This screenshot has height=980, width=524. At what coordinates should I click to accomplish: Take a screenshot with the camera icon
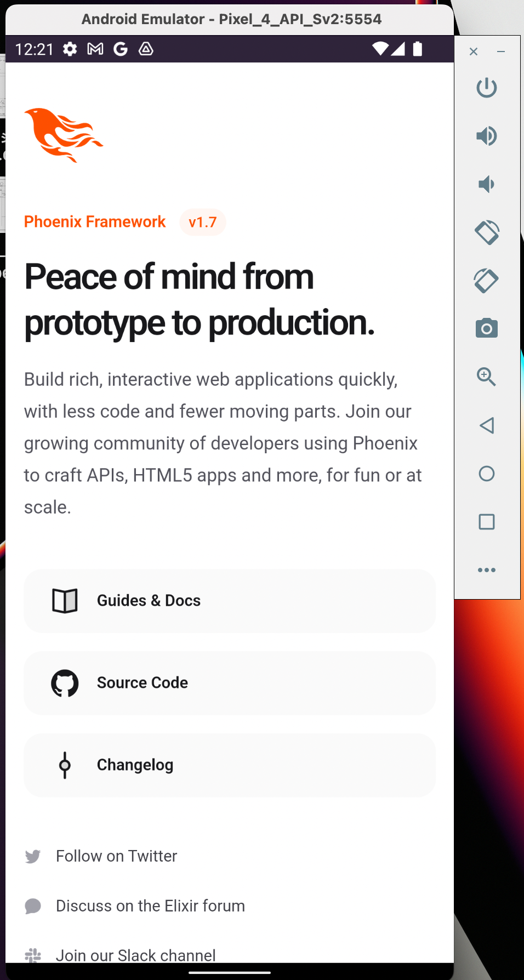[486, 328]
